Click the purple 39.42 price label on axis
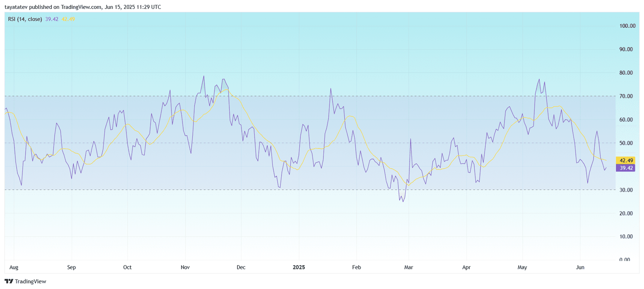Screen dimensions: 644x289 (625, 168)
